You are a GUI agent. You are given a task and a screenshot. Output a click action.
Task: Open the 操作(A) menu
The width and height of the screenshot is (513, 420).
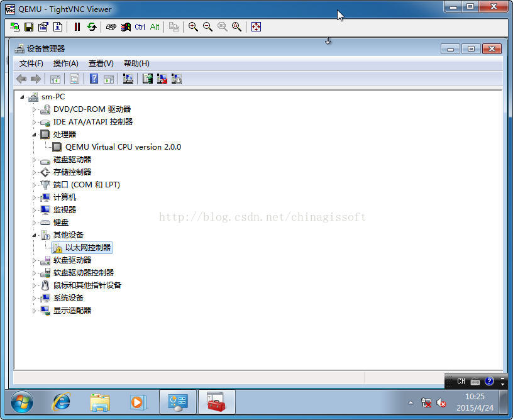point(66,64)
